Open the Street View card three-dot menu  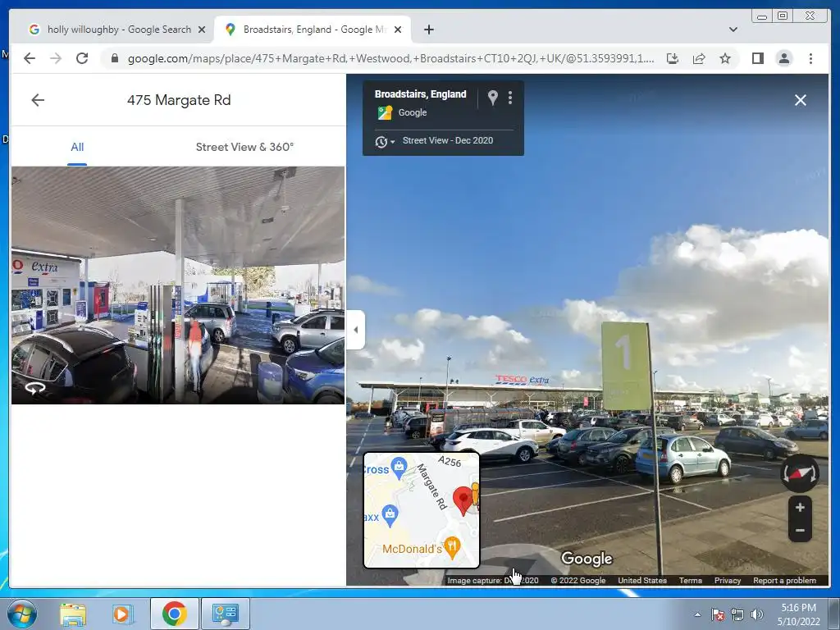(510, 98)
